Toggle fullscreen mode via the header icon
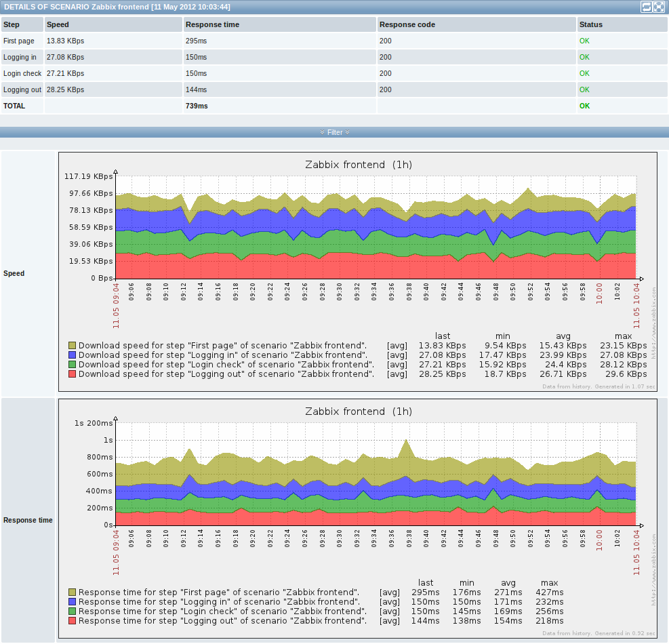The image size is (669, 644). (x=659, y=7)
